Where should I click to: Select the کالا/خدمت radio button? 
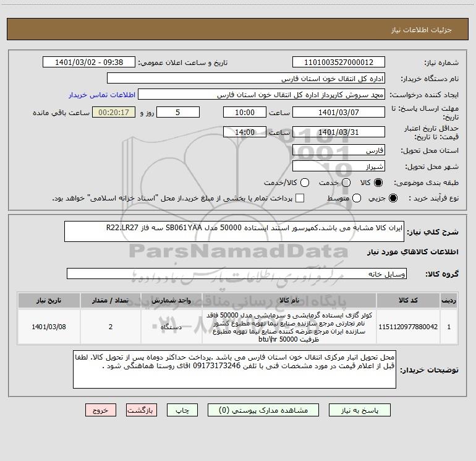305,183
